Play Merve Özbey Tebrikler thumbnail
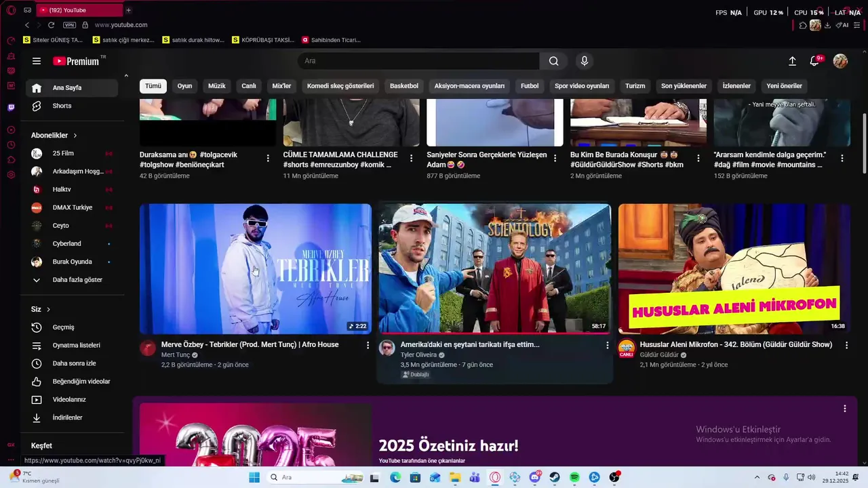Viewport: 868px width, 488px height. tap(256, 268)
